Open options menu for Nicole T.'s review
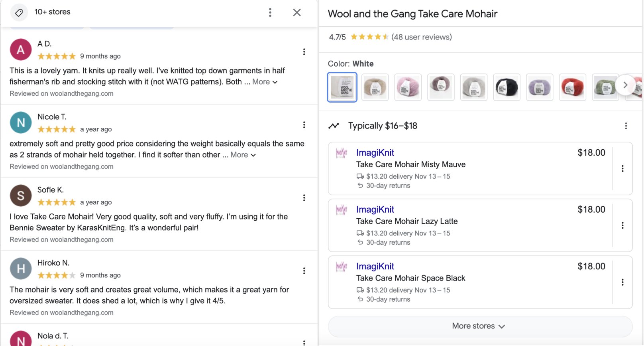The image size is (644, 346). (x=304, y=125)
